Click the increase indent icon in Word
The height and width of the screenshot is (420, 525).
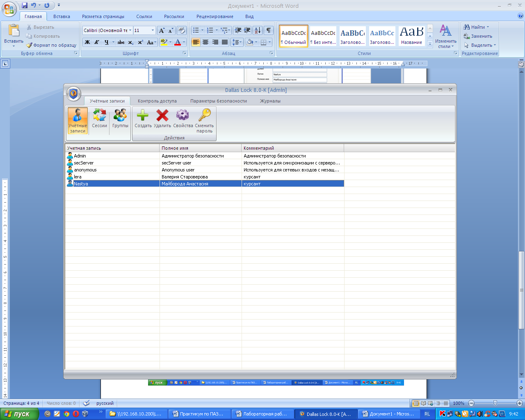[247, 30]
